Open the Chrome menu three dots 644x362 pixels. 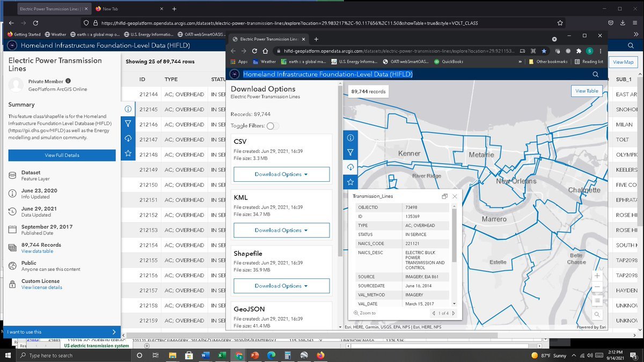tap(599, 50)
